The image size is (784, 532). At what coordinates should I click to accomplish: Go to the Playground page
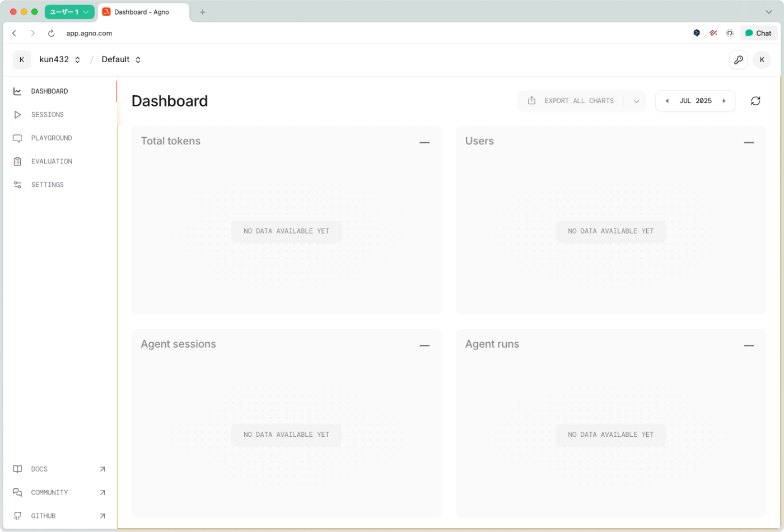click(59, 138)
